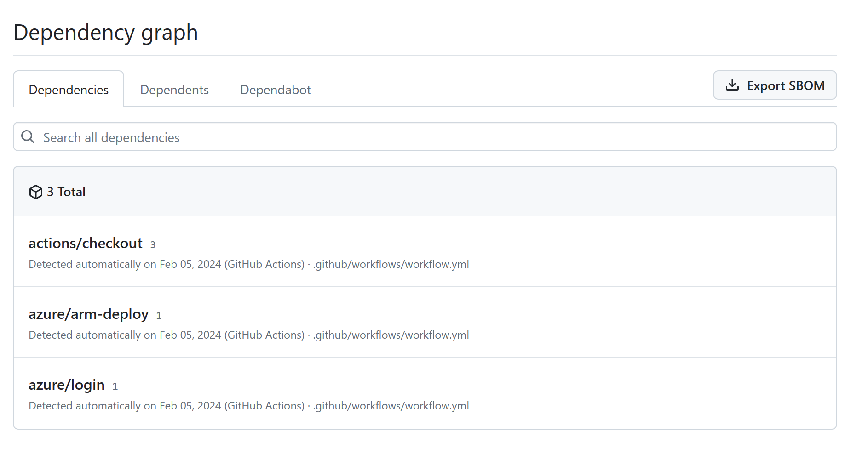The image size is (868, 454).
Task: Open the azure/arm-deploy dependency
Action: pos(89,314)
